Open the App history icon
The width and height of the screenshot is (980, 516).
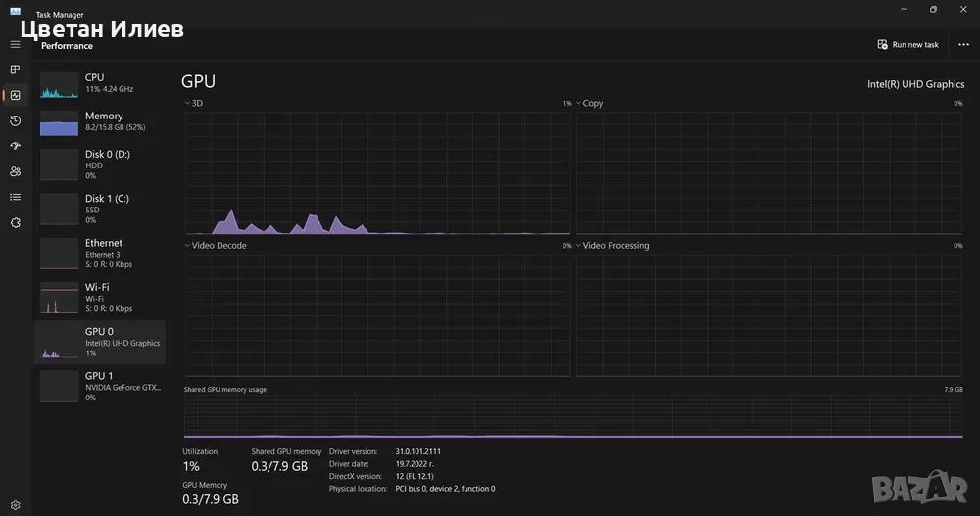point(15,120)
